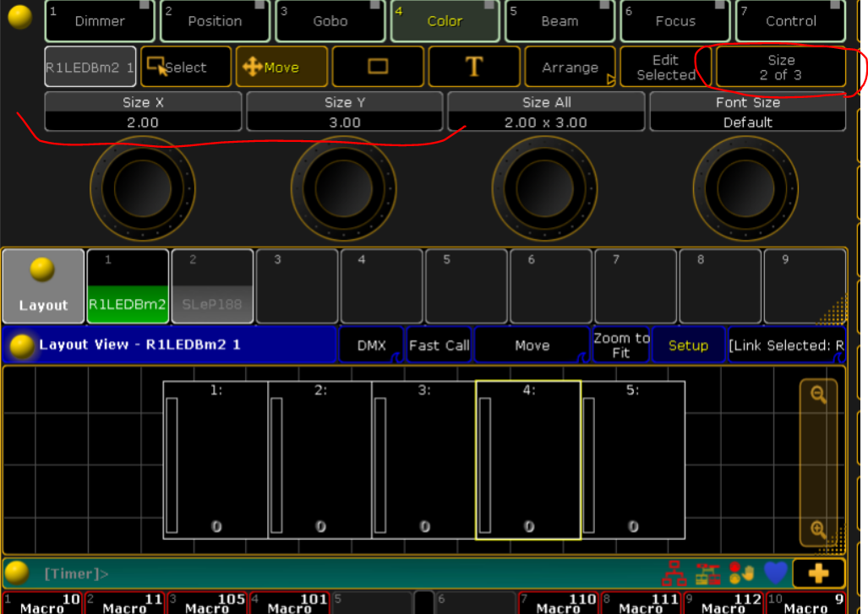Click the Size All encoder knob
Screen dimensions: 868x614
click(x=544, y=188)
